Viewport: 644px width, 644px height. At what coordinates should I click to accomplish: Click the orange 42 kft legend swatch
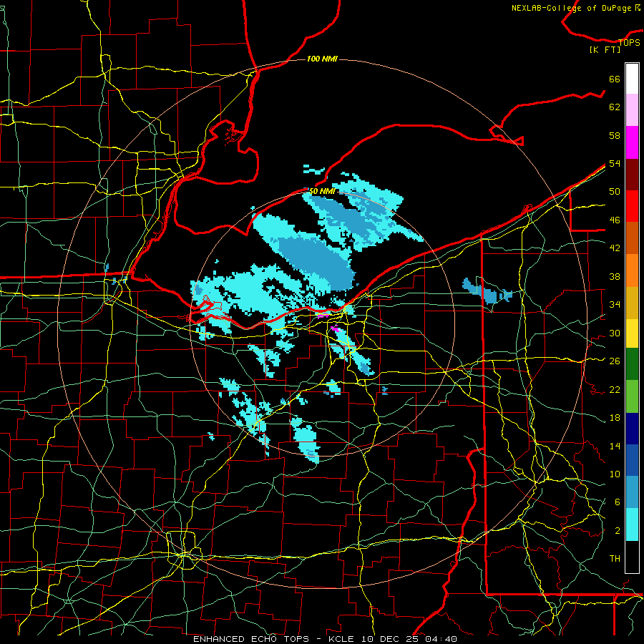(x=632, y=270)
